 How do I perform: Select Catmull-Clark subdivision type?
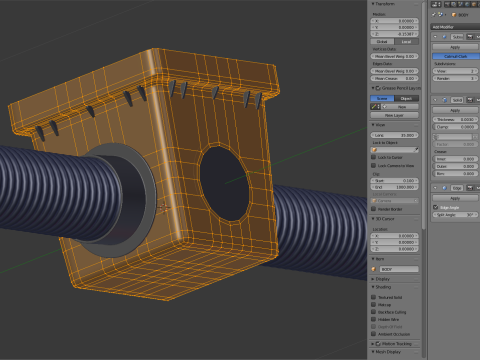[x=456, y=56]
